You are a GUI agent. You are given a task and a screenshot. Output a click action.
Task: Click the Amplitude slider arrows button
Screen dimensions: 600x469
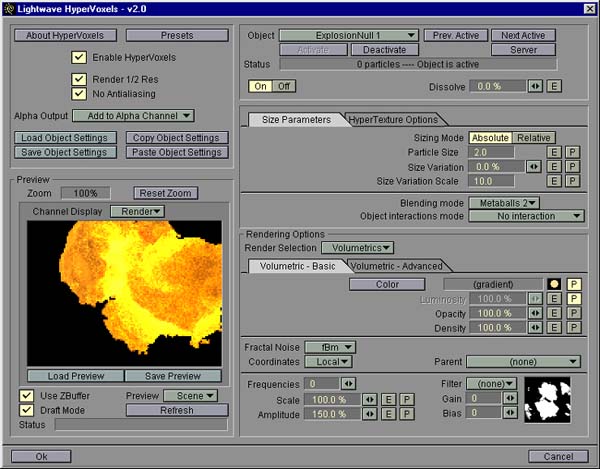pyautogui.click(x=369, y=414)
